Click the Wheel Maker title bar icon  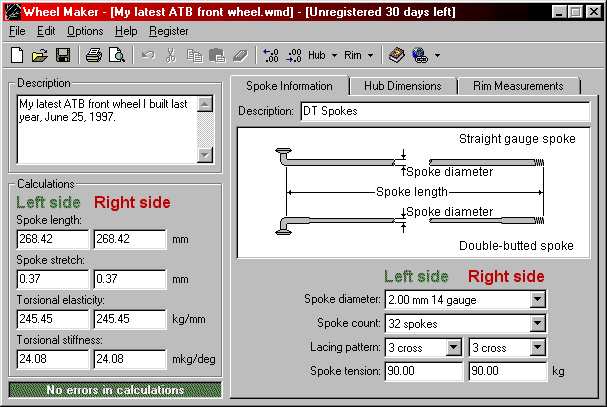click(x=12, y=12)
